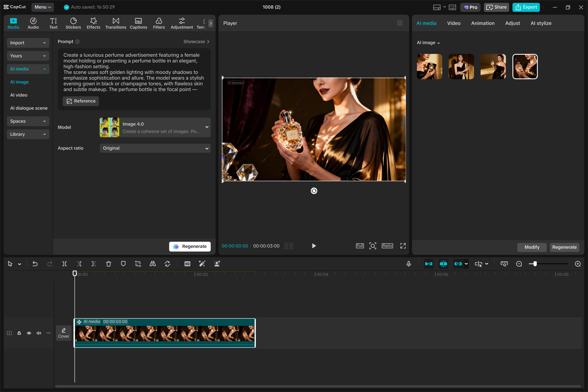Record a voiceover with the microphone icon
The image size is (588, 392).
(x=409, y=264)
